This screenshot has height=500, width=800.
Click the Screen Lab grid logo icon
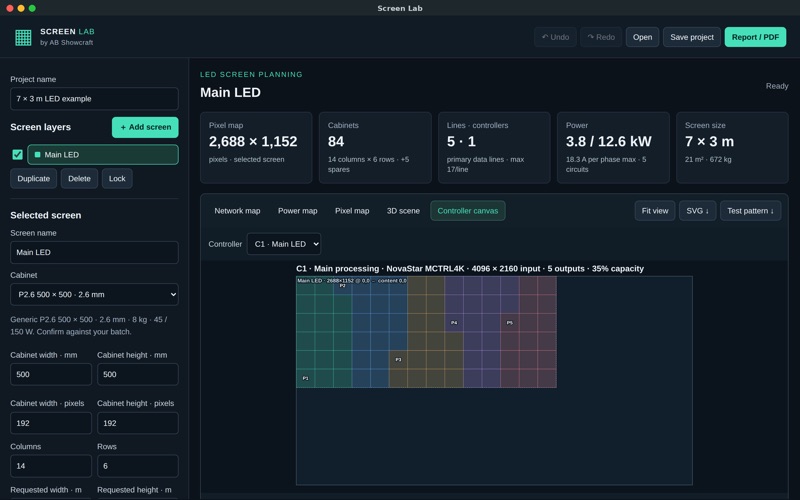[x=23, y=37]
